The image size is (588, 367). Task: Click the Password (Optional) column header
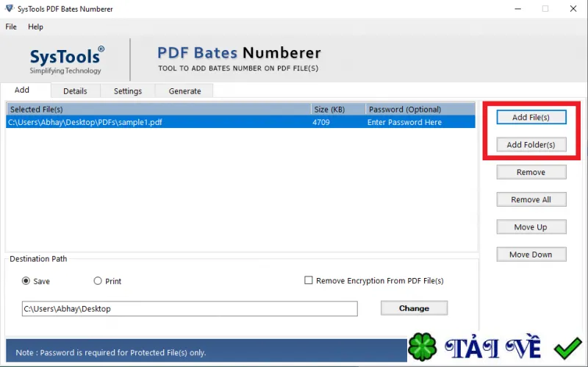(x=420, y=109)
